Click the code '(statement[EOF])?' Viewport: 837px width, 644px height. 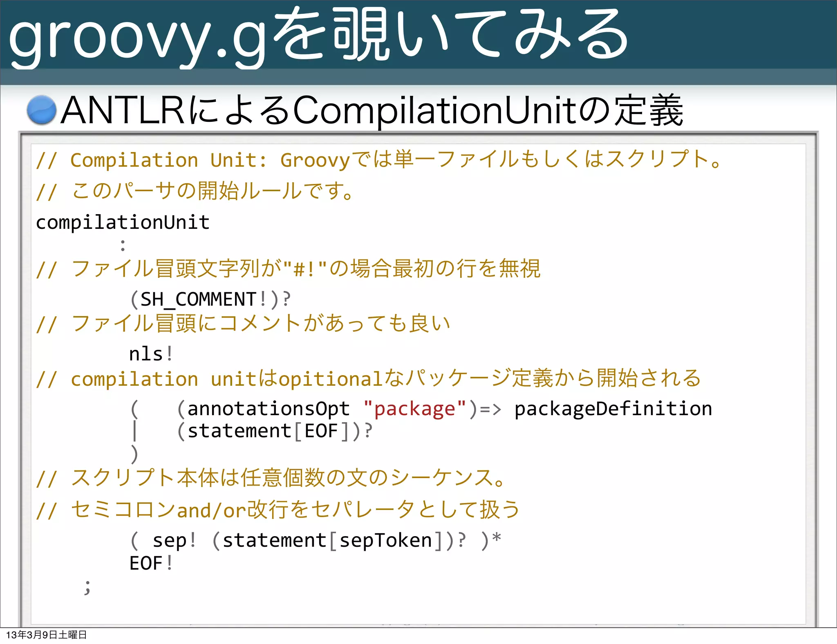[x=275, y=431]
